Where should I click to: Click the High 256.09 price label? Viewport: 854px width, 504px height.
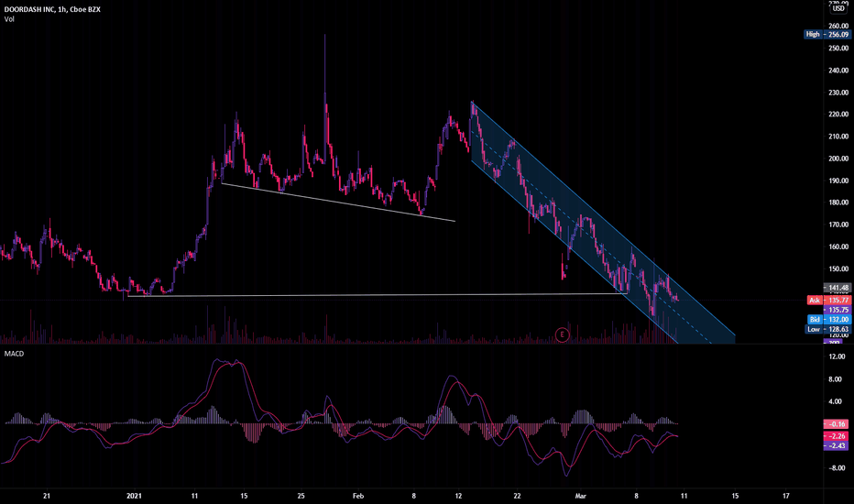pos(827,34)
